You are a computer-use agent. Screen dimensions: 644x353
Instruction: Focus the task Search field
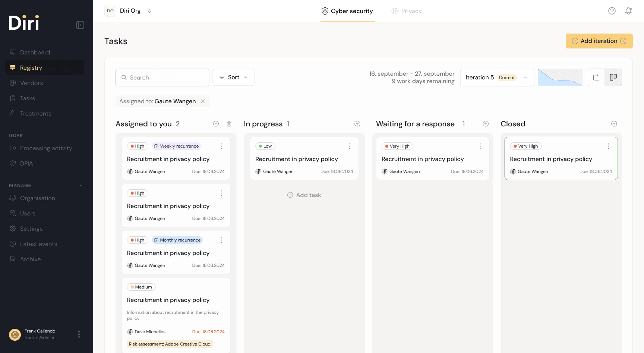tap(162, 78)
